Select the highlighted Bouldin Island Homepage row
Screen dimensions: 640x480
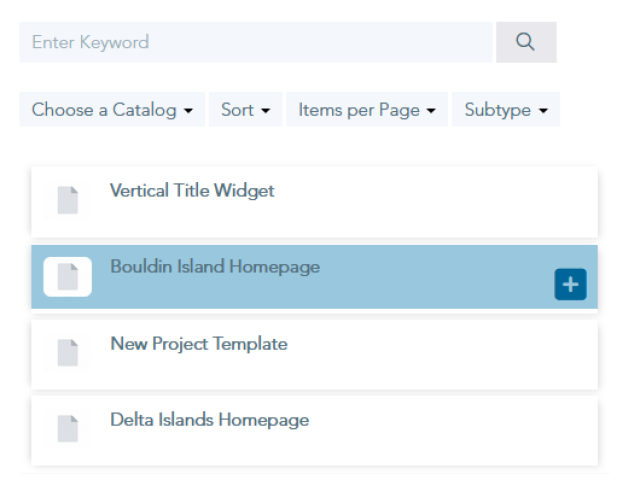pyautogui.click(x=314, y=277)
